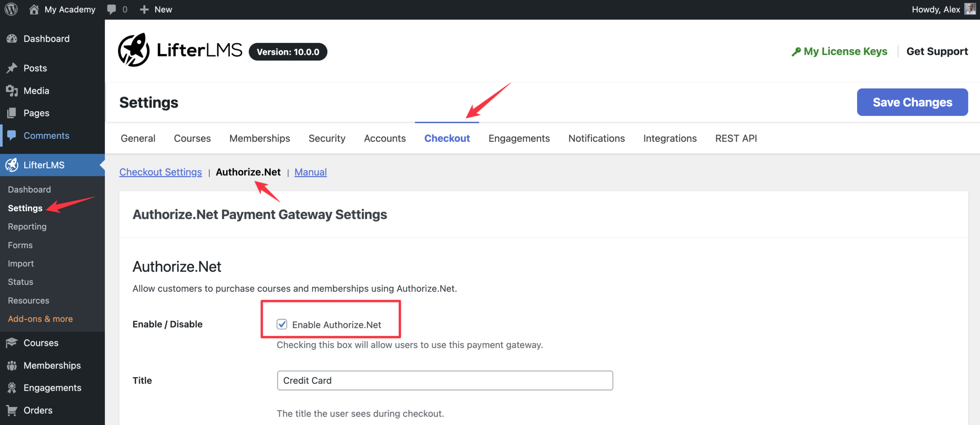
Task: Click the Get Support link
Action: (937, 51)
